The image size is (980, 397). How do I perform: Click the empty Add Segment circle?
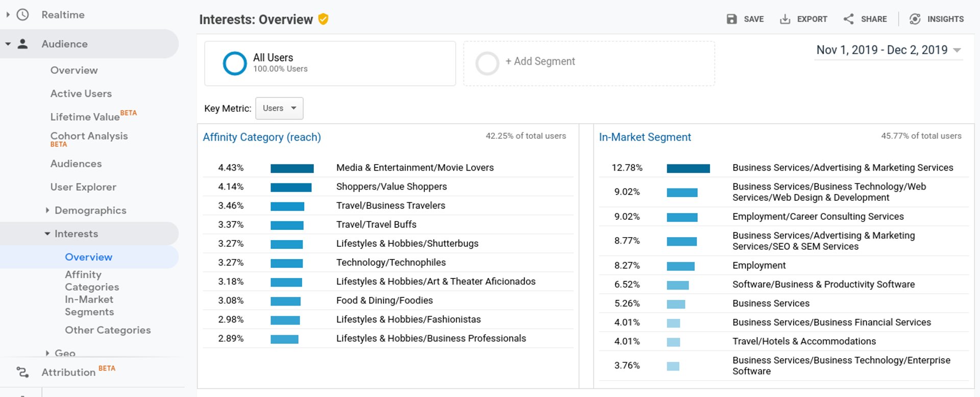487,63
